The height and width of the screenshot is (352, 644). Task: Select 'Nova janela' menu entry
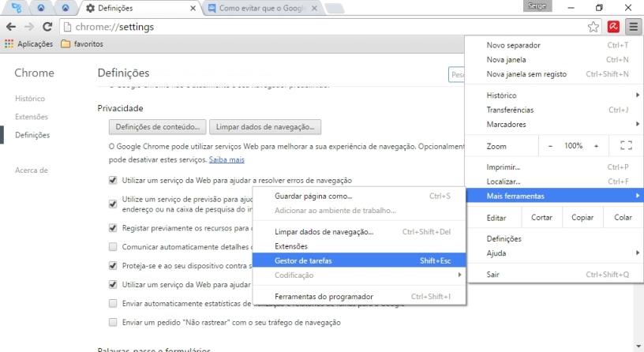pos(554,59)
